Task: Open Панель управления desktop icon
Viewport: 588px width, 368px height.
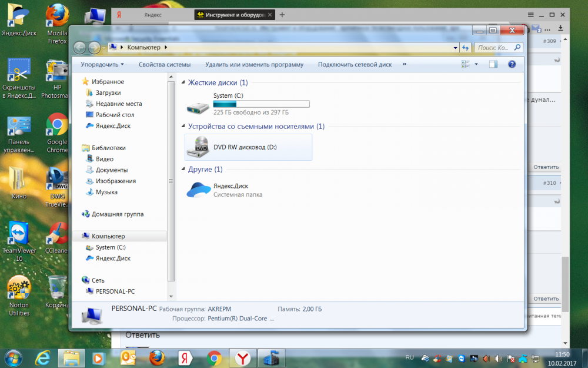Action: click(19, 134)
